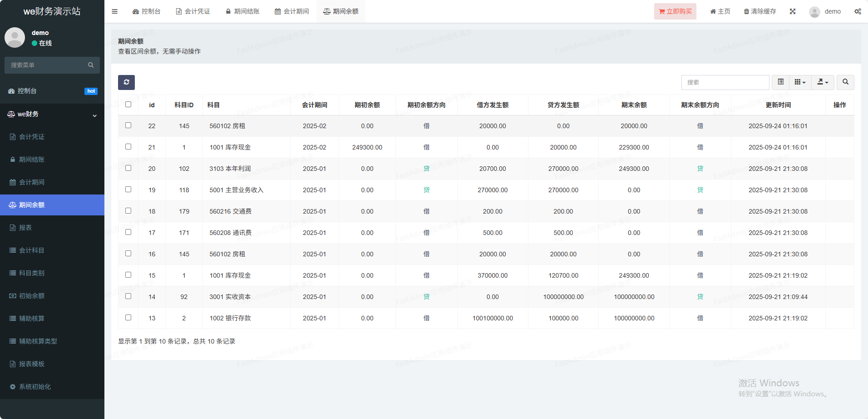Screen dimensions: 868x419
Task: Click the fullscreen toggle icon
Action: pos(793,11)
